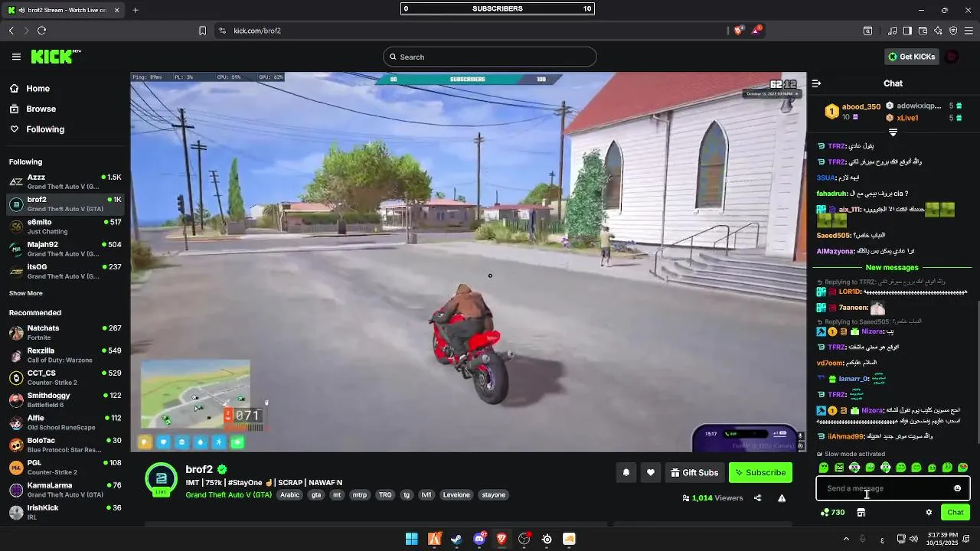Open Alfie recommended channel

coord(65,422)
